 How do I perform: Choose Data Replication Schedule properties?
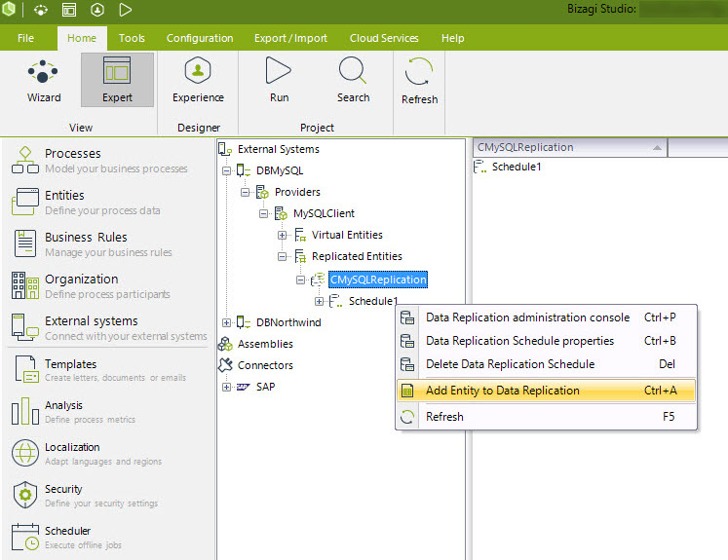coord(546,341)
